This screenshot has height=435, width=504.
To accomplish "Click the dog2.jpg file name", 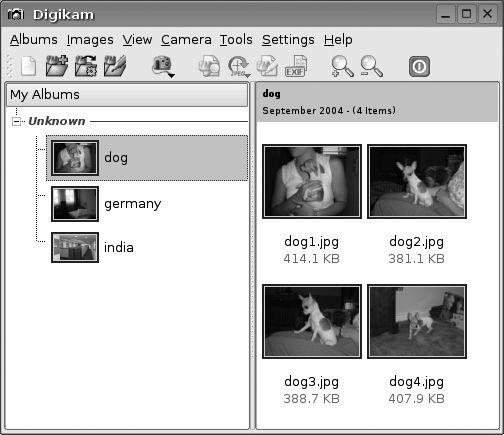I will pos(416,242).
